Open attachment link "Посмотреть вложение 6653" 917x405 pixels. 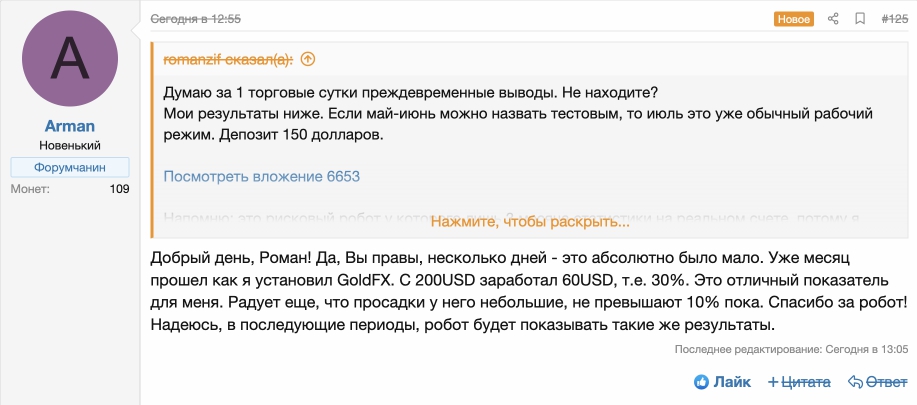261,176
